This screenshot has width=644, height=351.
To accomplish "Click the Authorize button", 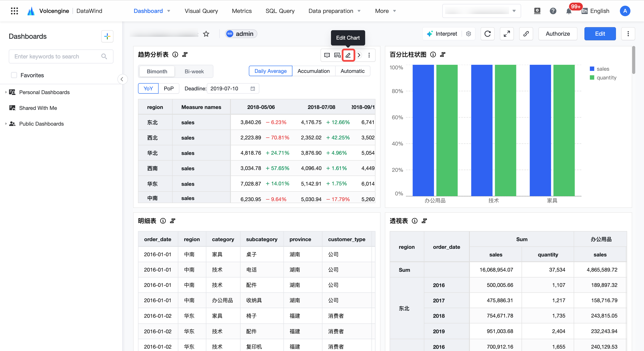I will 557,34.
